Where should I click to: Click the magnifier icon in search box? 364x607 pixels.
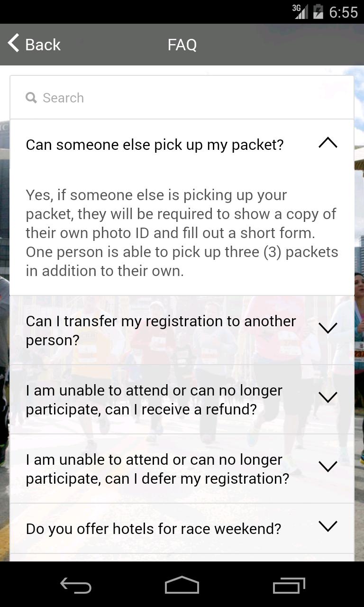[31, 98]
